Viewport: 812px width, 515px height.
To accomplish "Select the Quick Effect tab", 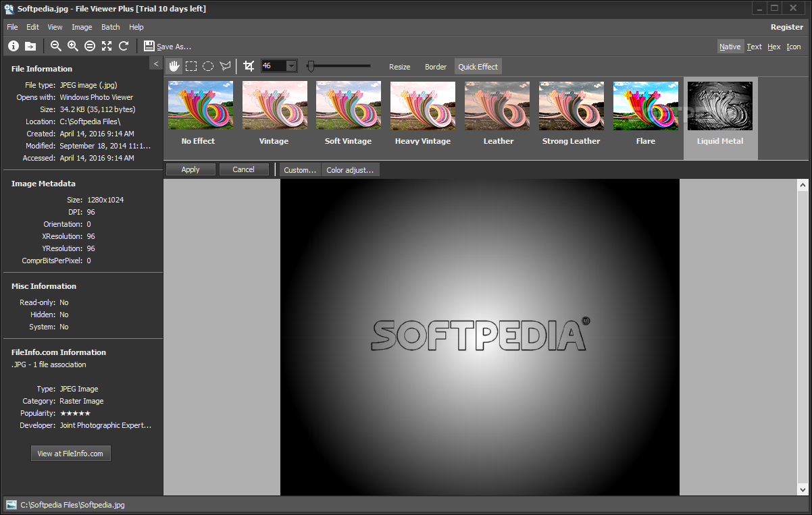I will [478, 67].
